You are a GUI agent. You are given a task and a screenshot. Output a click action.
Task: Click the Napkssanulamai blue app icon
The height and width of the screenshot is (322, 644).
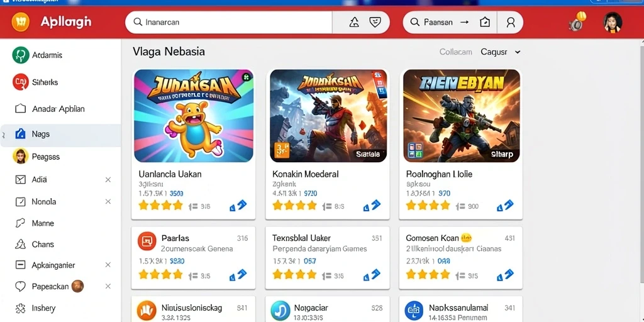coord(414,311)
